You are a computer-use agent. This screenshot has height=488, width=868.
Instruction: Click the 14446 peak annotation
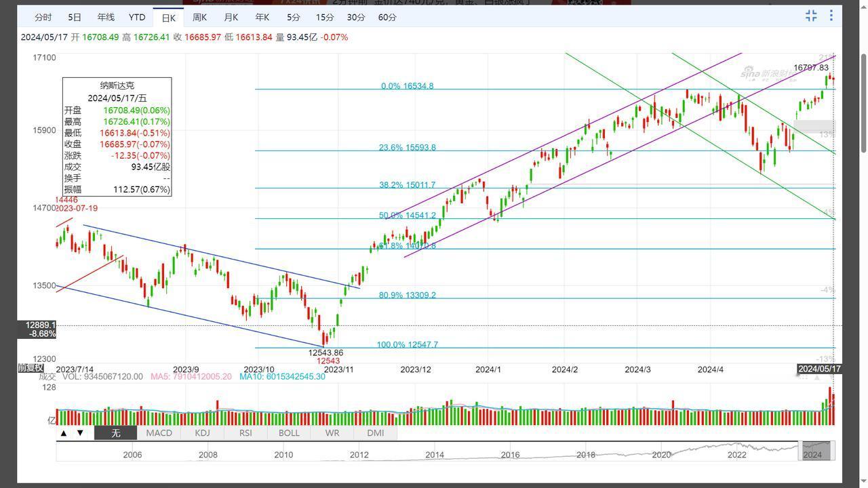66,200
